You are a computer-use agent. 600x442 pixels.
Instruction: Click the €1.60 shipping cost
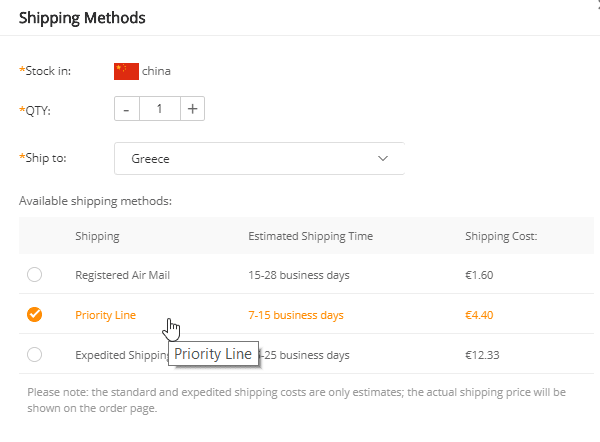pyautogui.click(x=479, y=275)
